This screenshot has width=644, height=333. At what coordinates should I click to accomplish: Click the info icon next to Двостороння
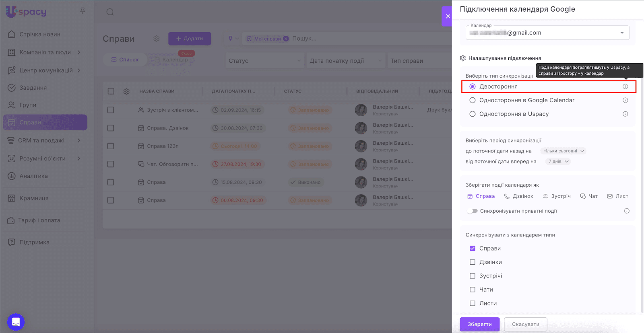point(625,86)
